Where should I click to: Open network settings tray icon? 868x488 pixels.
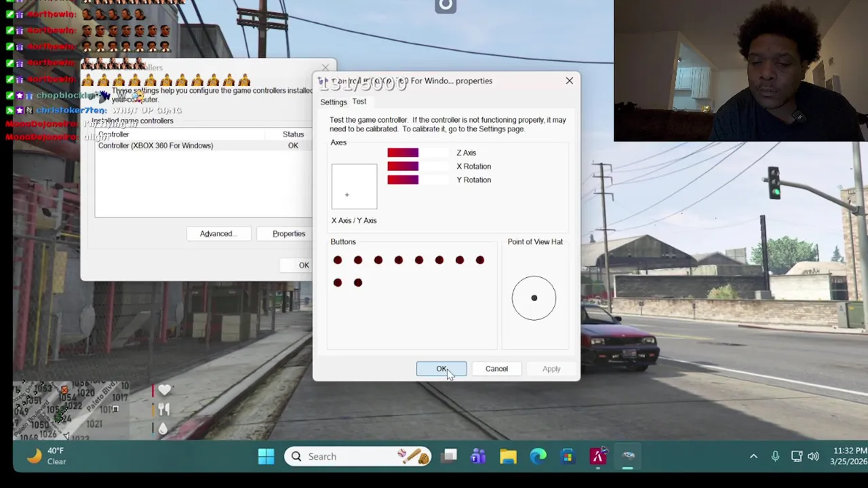797,457
